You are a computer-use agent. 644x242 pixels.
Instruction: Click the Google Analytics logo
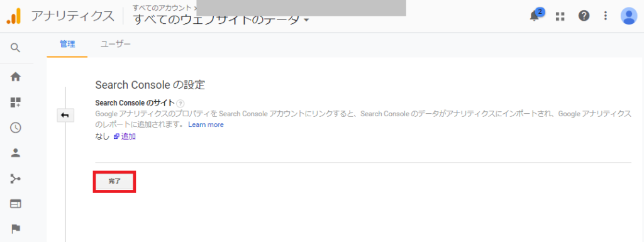(14, 16)
